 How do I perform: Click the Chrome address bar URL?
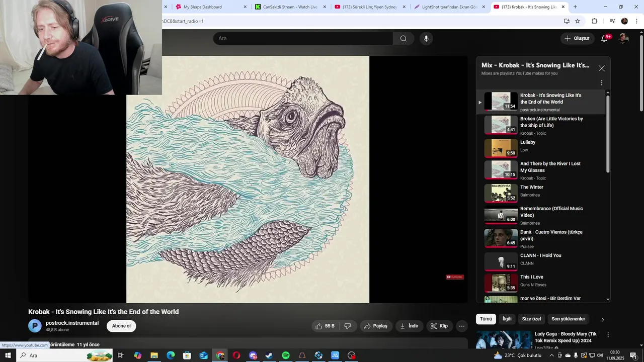[x=183, y=21]
